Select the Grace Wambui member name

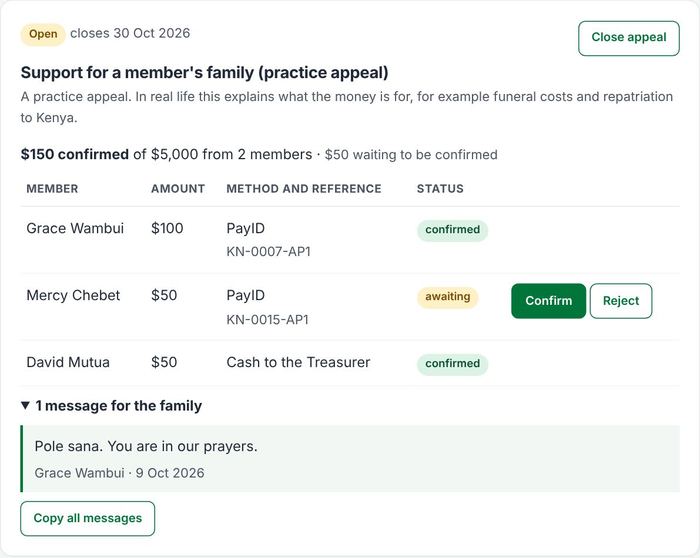75,229
